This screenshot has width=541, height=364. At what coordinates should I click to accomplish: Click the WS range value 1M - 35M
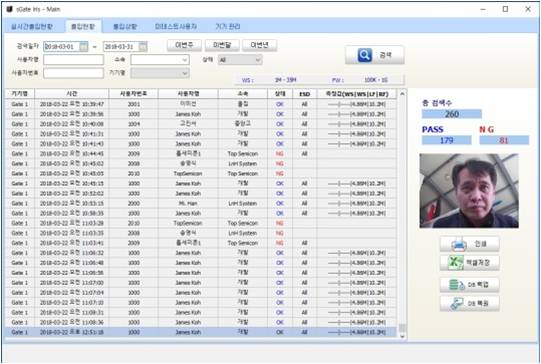pyautogui.click(x=285, y=80)
